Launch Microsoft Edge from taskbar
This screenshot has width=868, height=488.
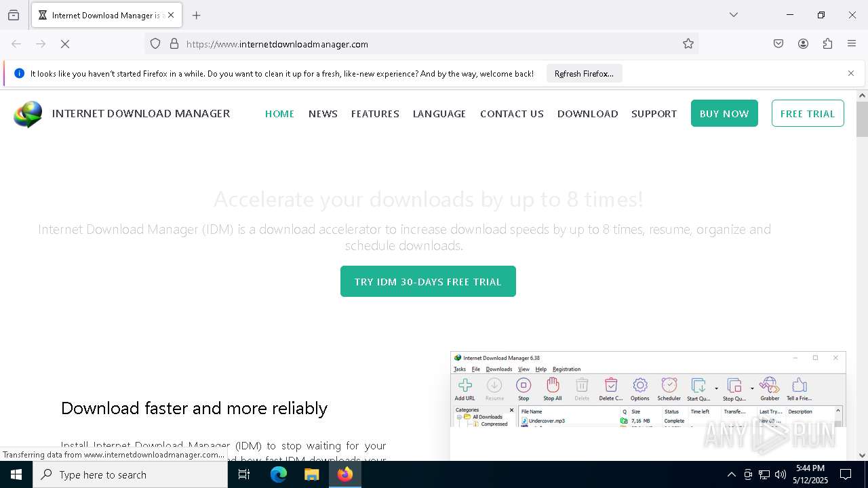(279, 474)
